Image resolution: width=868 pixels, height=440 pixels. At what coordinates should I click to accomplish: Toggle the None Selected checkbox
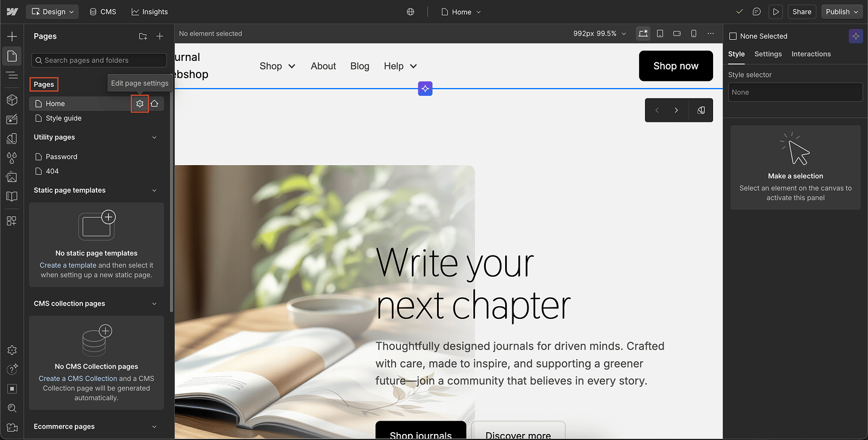coord(733,36)
